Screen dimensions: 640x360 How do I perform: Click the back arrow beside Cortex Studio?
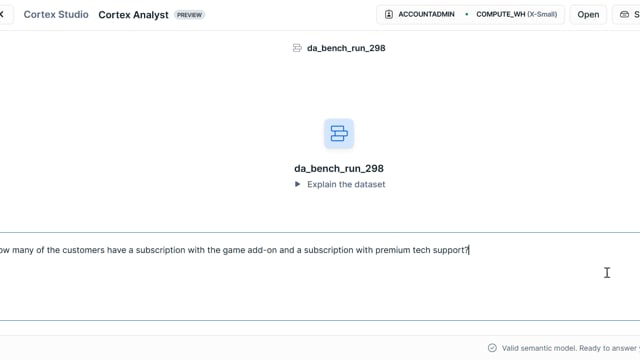(2, 14)
